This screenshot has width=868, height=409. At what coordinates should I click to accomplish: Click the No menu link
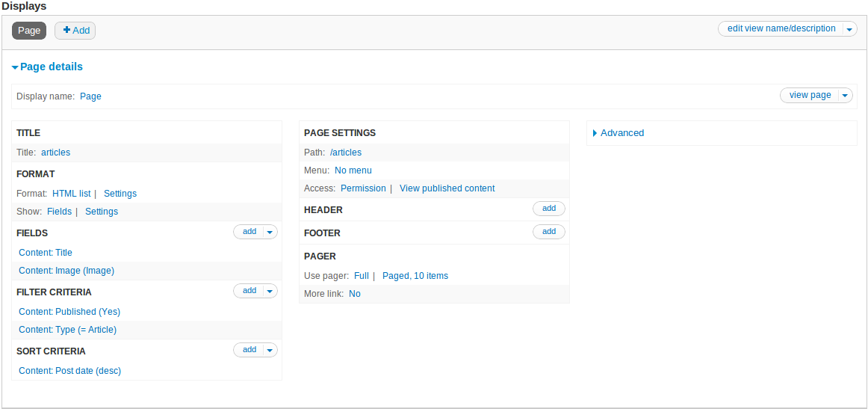click(x=353, y=170)
